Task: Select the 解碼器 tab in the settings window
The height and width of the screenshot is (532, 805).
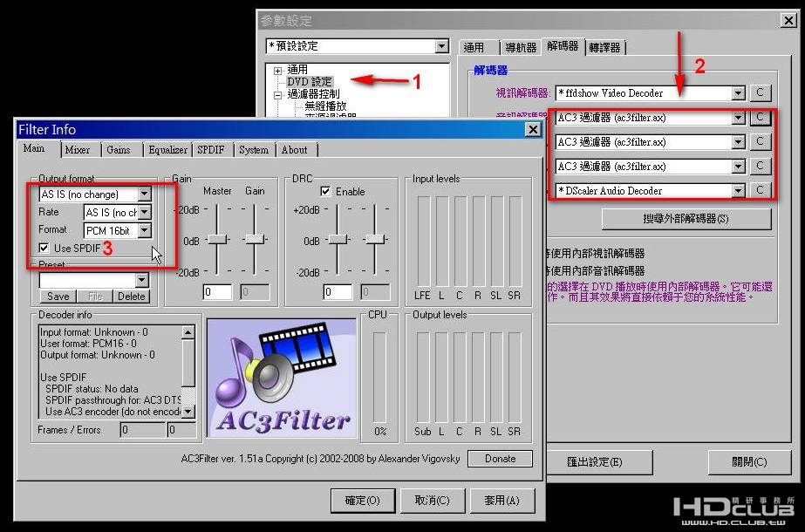Action: click(x=563, y=46)
